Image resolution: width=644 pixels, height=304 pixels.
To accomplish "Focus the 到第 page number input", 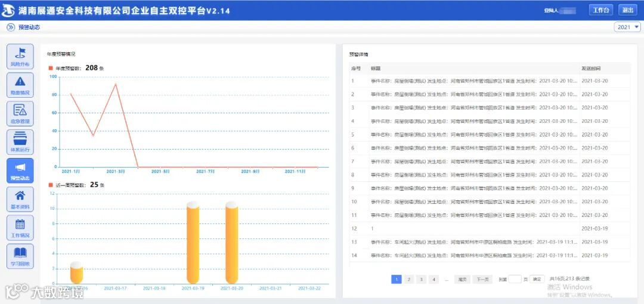I will coord(515,280).
